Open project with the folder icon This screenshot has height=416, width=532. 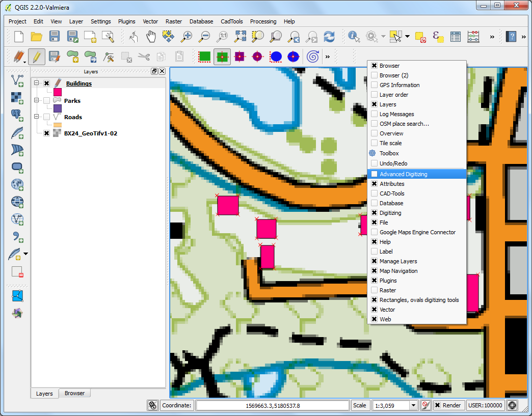(36, 37)
